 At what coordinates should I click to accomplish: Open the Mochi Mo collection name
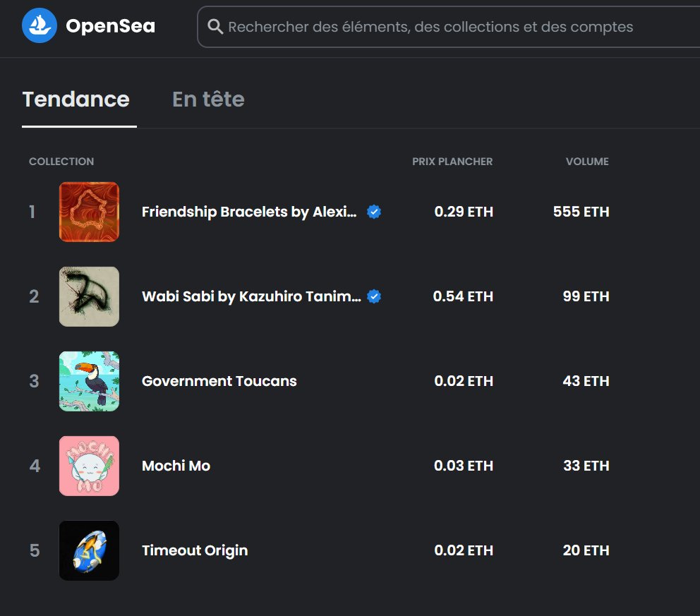(176, 466)
